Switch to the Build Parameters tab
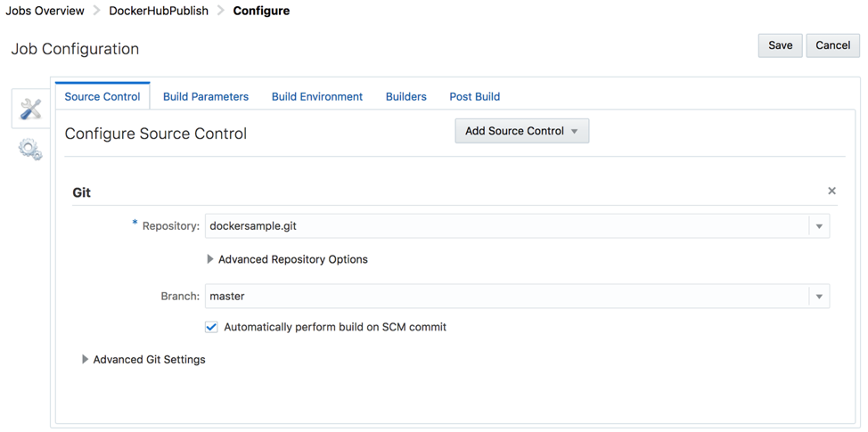868x432 pixels. tap(206, 96)
